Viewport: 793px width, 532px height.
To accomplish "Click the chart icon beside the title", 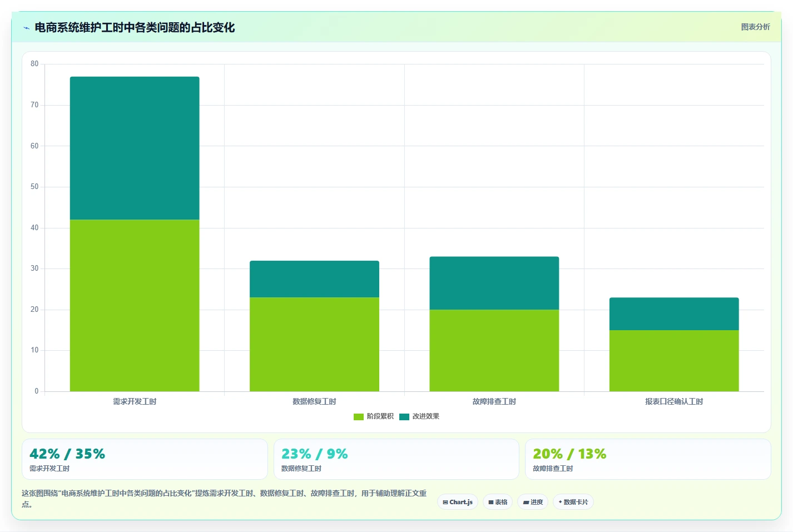I will tap(26, 28).
